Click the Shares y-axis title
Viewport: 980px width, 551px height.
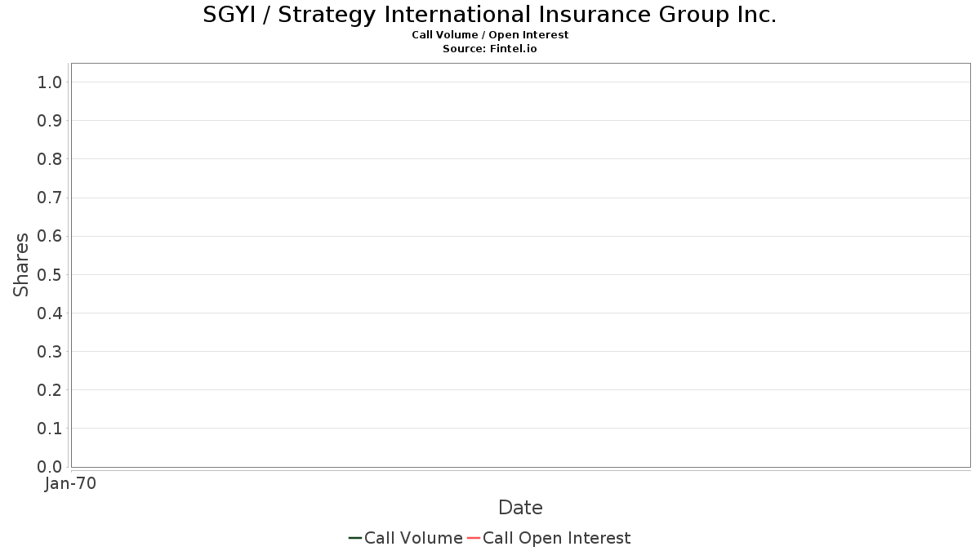coord(21,264)
